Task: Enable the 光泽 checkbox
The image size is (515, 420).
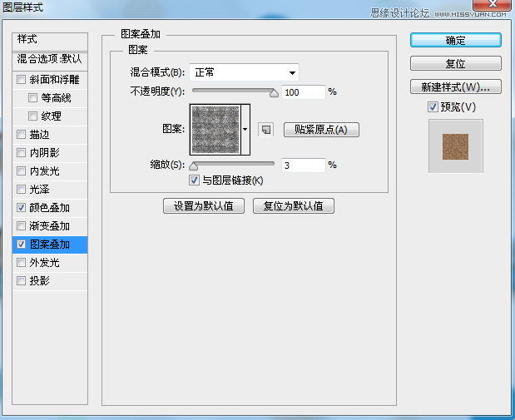Action: point(22,190)
